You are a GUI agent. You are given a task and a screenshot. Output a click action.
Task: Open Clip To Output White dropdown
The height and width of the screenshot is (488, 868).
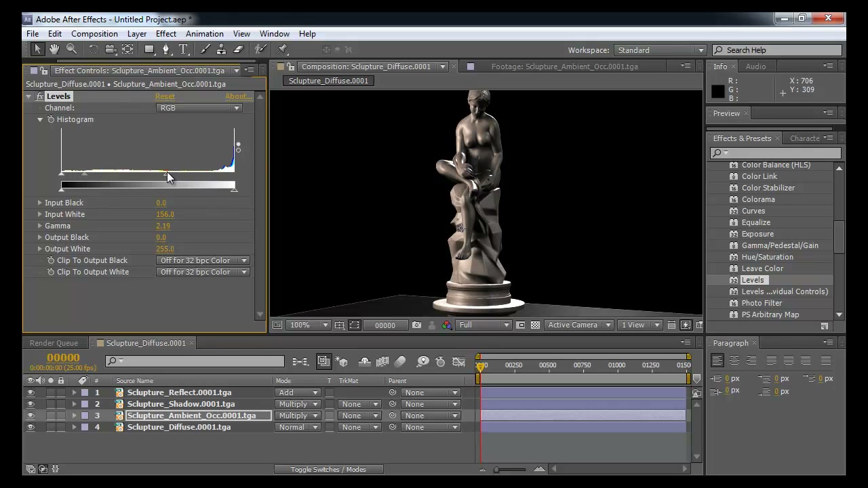(203, 272)
